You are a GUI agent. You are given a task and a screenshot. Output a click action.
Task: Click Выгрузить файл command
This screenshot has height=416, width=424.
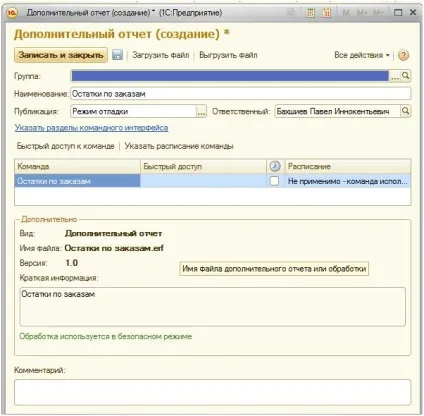click(228, 55)
